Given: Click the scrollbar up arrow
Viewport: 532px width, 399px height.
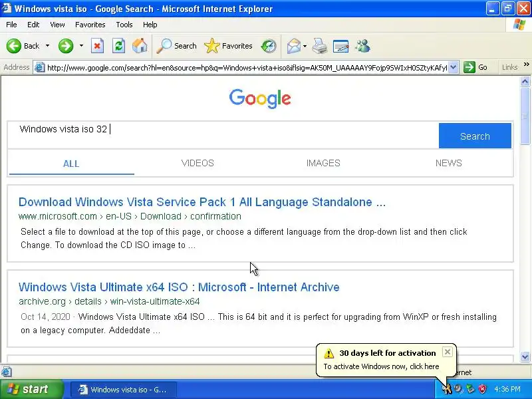Looking at the screenshot, I should tap(525, 81).
